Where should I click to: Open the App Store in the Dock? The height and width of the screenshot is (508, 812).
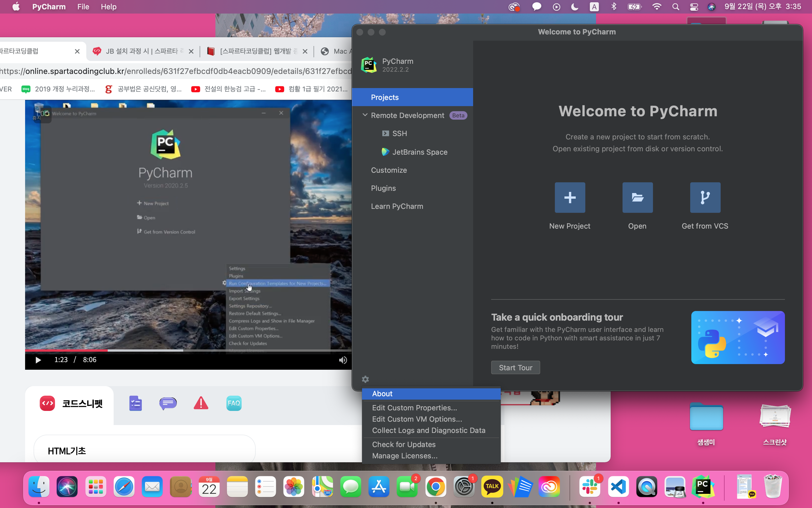(x=379, y=487)
